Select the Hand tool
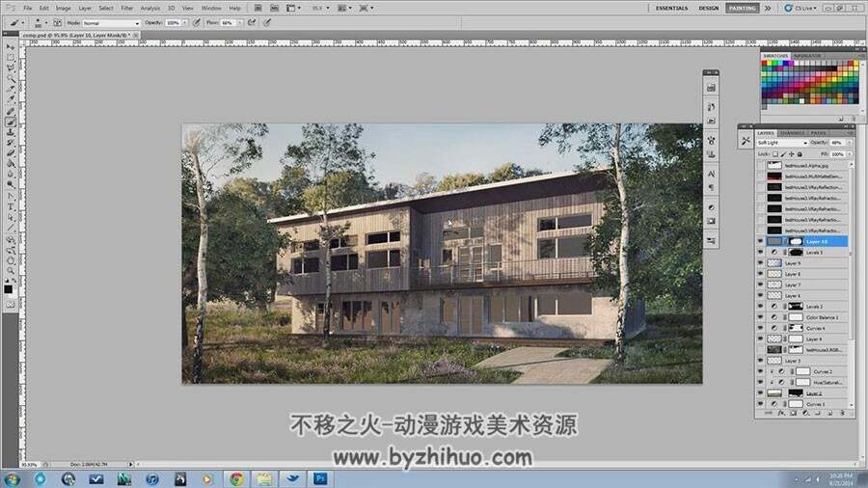This screenshot has width=868, height=488. coord(10,261)
